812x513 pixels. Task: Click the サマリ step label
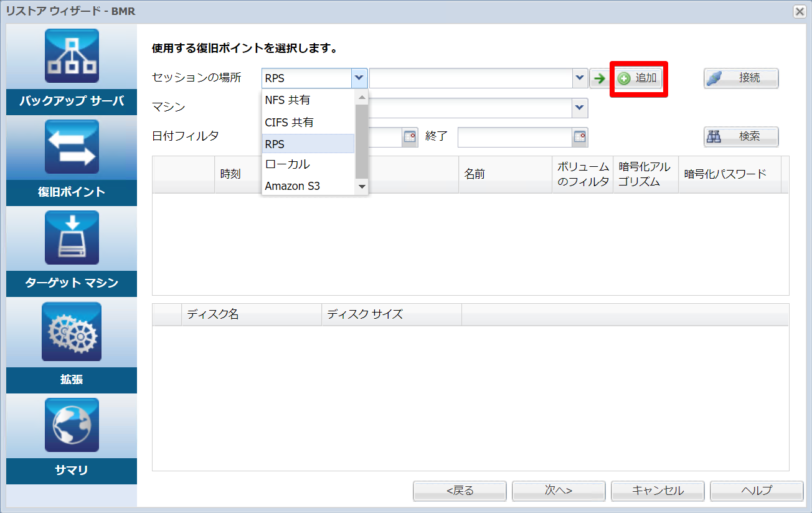[x=72, y=471]
